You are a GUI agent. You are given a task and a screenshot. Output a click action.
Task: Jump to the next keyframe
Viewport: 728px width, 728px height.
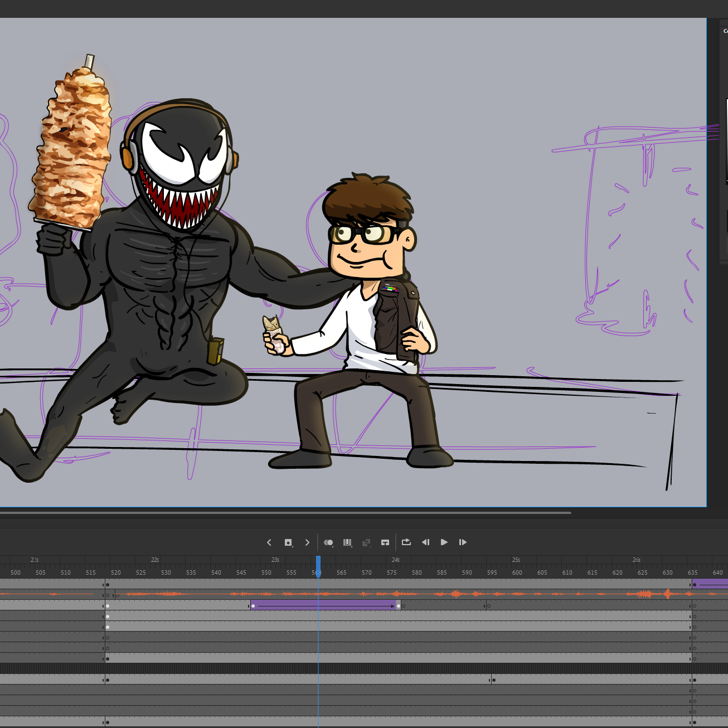point(307,542)
